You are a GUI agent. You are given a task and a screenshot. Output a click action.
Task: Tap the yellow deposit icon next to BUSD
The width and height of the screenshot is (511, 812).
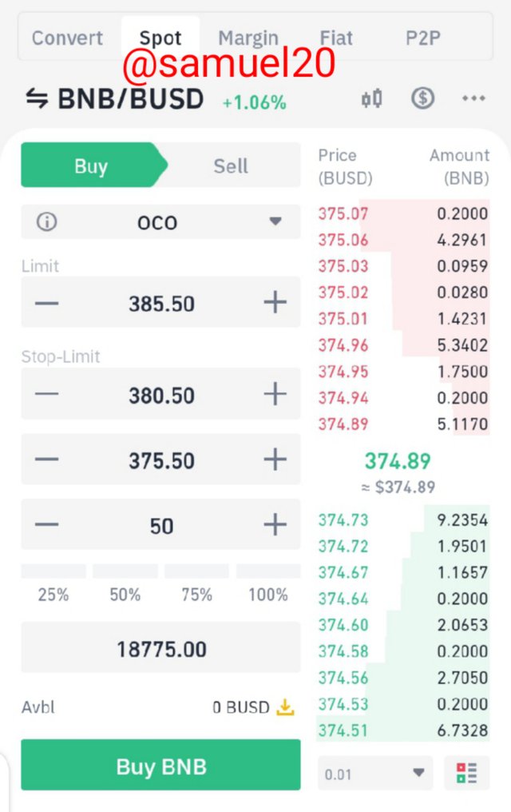285,707
